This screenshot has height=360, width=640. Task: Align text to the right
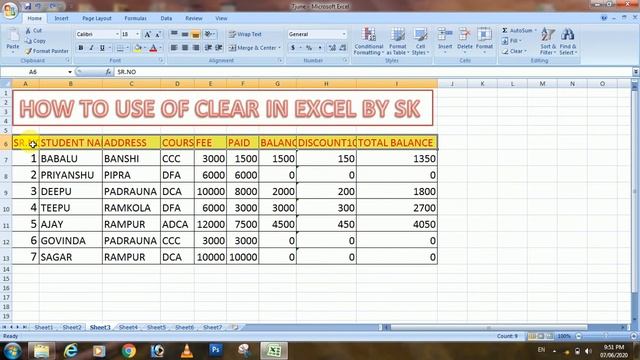[x=196, y=48]
